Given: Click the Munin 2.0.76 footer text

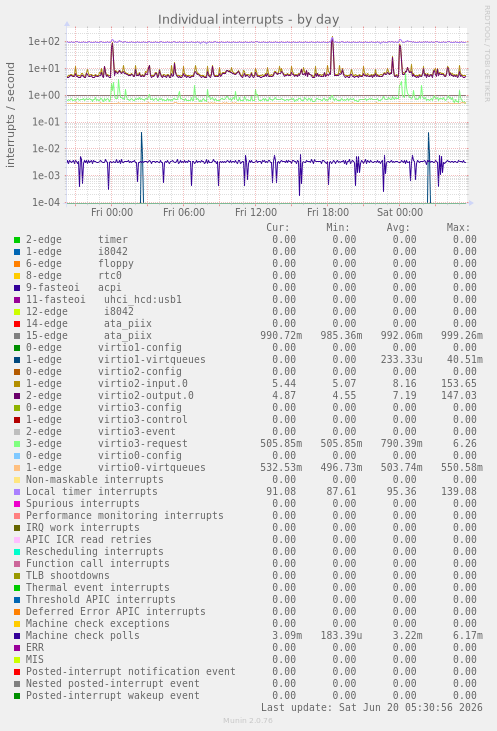Looking at the screenshot, I should (248, 720).
